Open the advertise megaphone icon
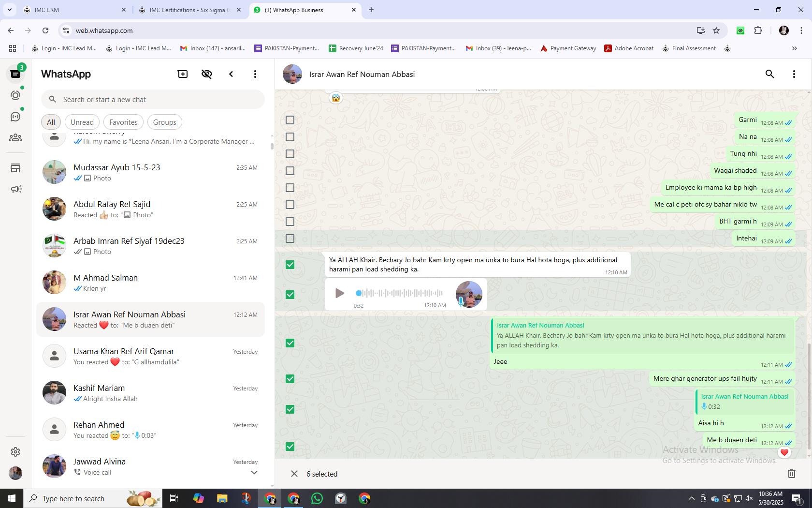Screen dimensions: 812x508 [16, 189]
